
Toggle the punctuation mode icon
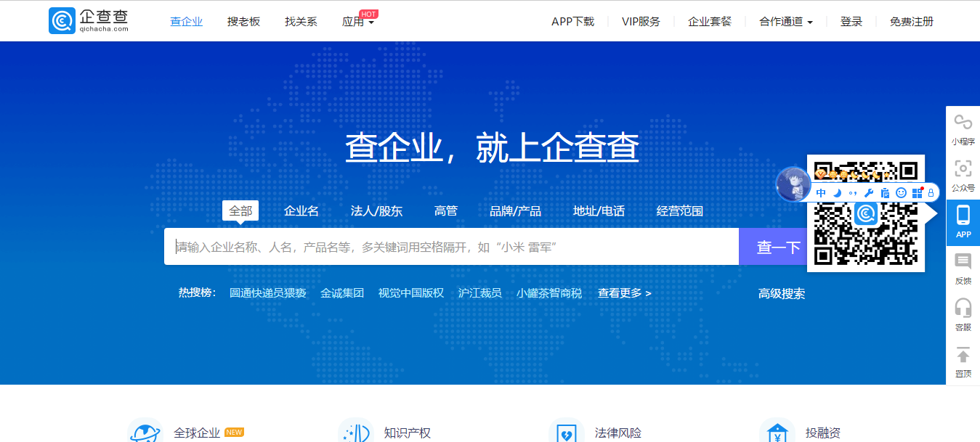tap(853, 193)
